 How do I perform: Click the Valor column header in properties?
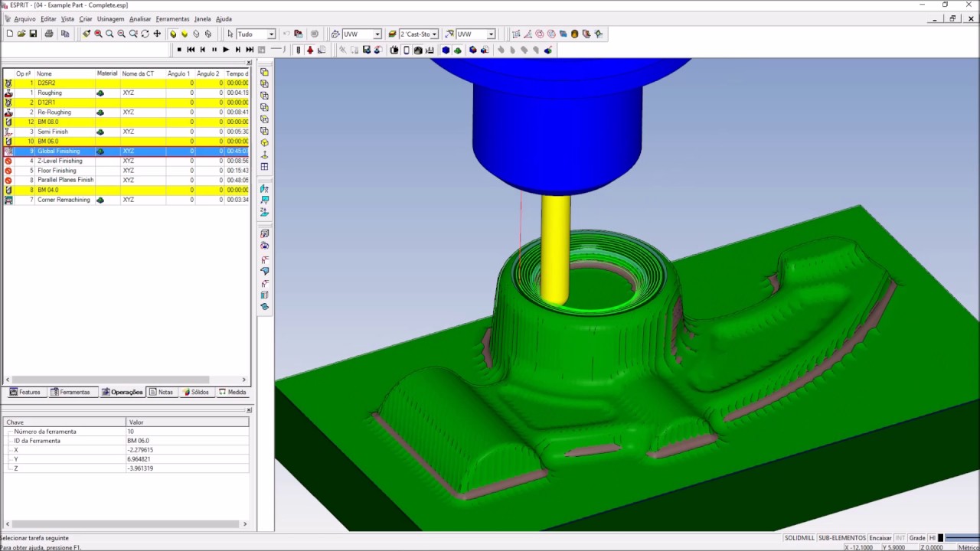coord(188,422)
